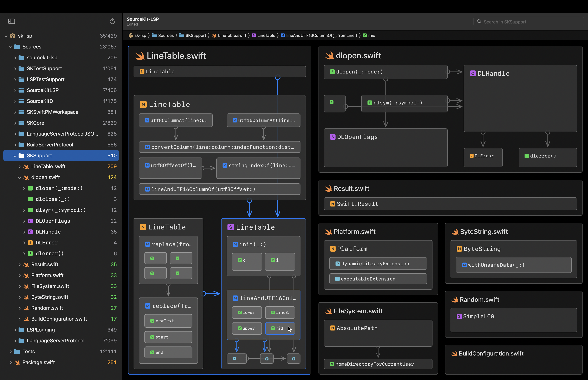The height and width of the screenshot is (380, 588).
Task: Expand the SKTestSupport folder
Action: tap(15, 69)
